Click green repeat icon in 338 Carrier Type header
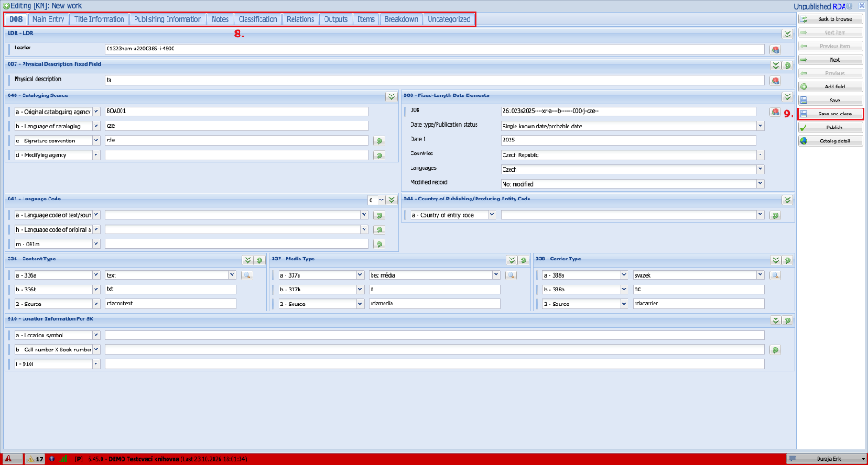Screen dimensions: 868x465 coord(787,259)
